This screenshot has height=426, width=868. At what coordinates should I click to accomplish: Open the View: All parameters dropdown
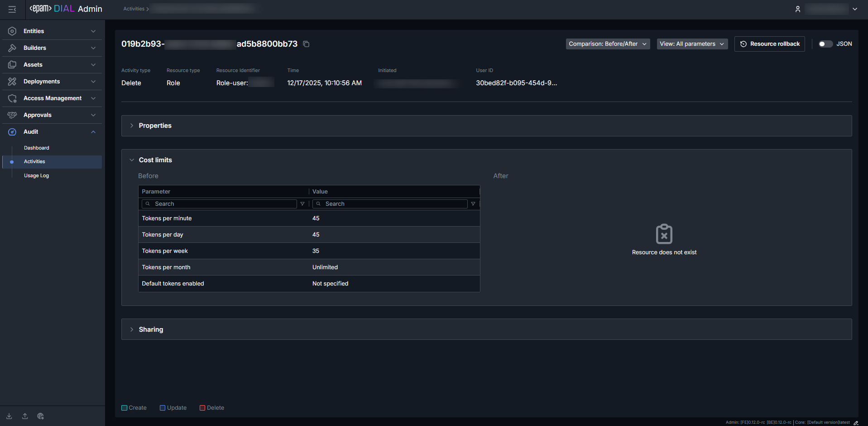tap(692, 44)
